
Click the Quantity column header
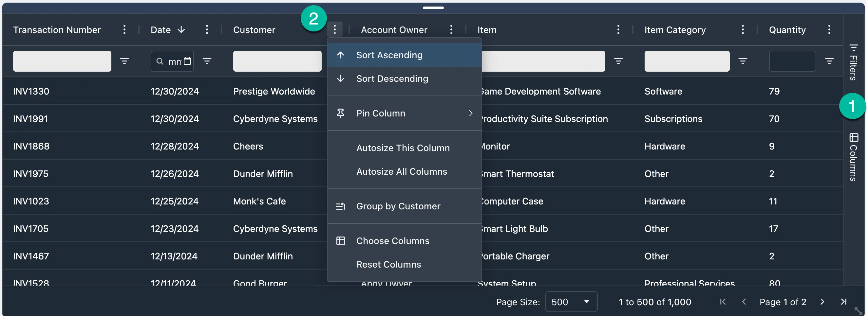(787, 30)
